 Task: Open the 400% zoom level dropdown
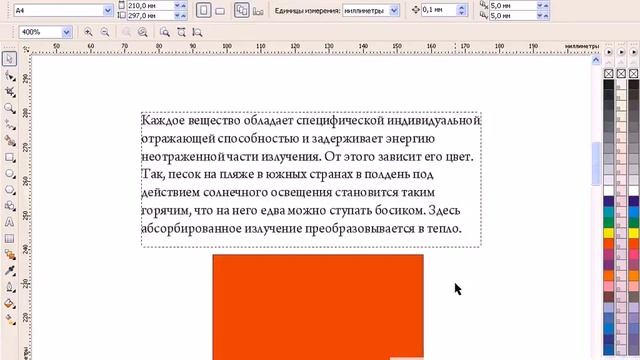coord(67,32)
